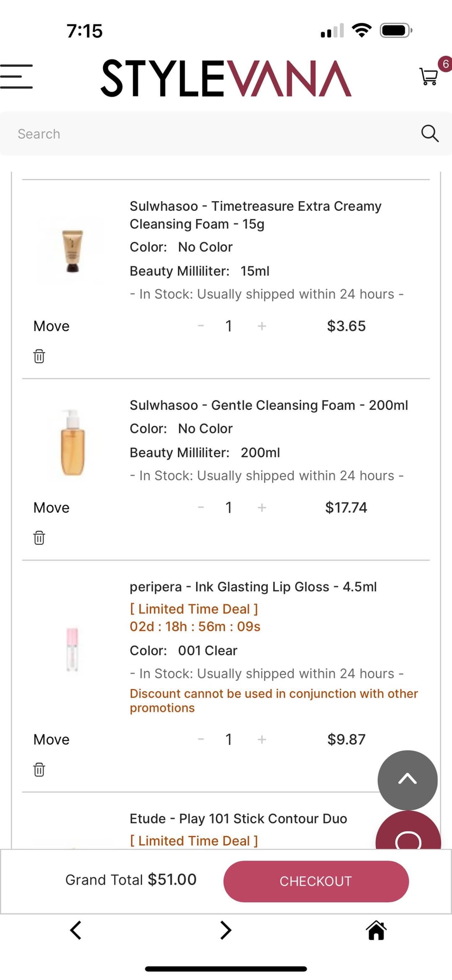452x980 pixels.
Task: Delete peripera Lip Gloss with trash icon
Action: coord(39,769)
